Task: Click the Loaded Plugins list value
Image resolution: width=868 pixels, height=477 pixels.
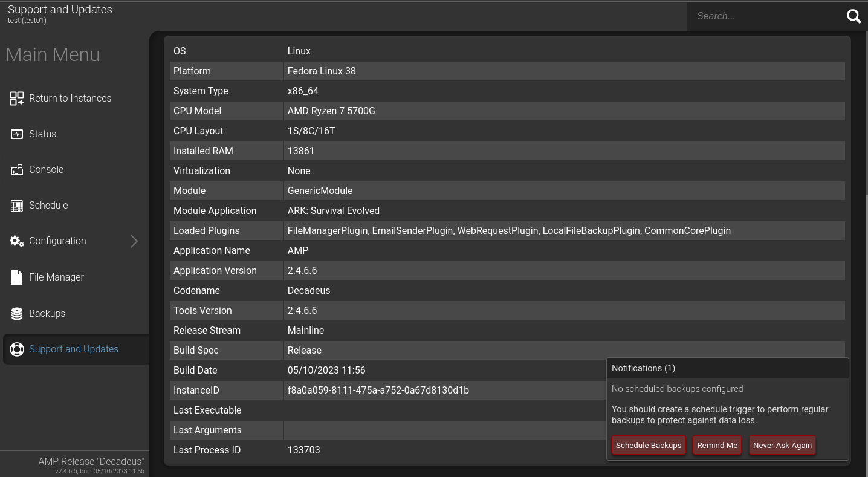Action: pyautogui.click(x=509, y=231)
